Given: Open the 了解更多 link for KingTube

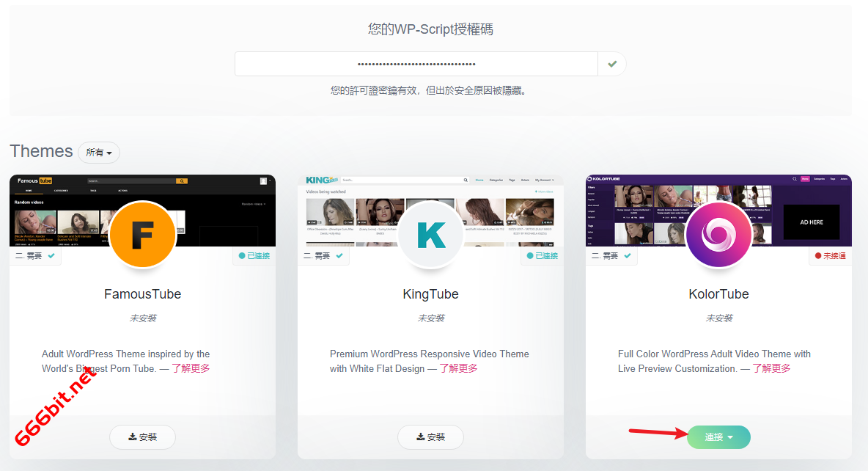Looking at the screenshot, I should [x=458, y=368].
